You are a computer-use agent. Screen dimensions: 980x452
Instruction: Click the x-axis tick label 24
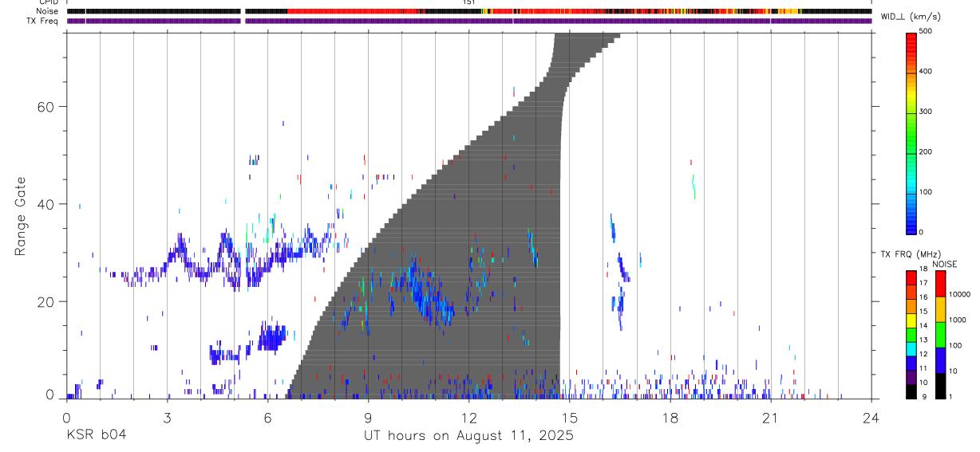coord(871,416)
